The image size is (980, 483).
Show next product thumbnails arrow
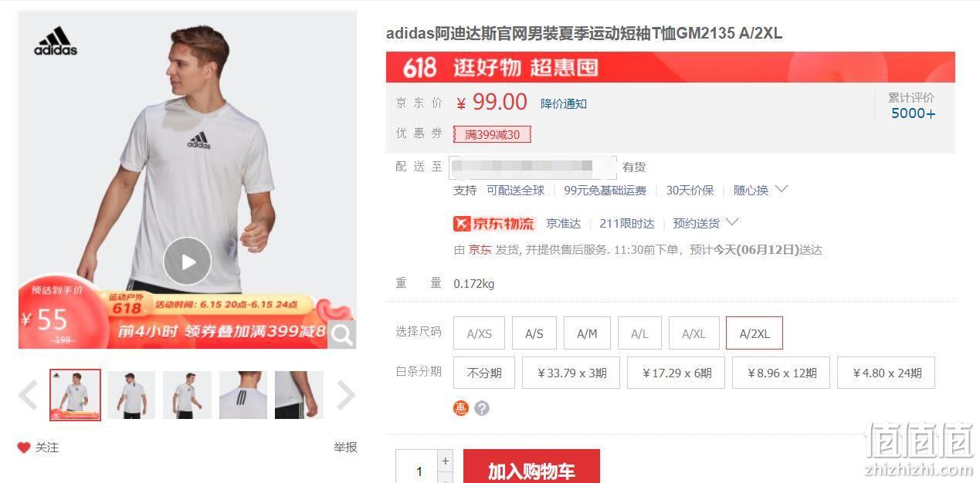point(346,395)
